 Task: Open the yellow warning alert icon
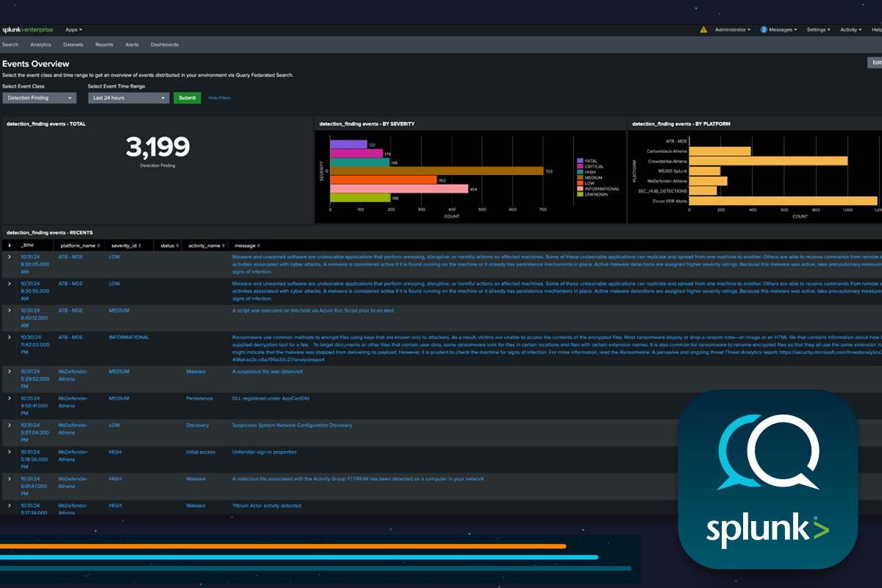(703, 30)
